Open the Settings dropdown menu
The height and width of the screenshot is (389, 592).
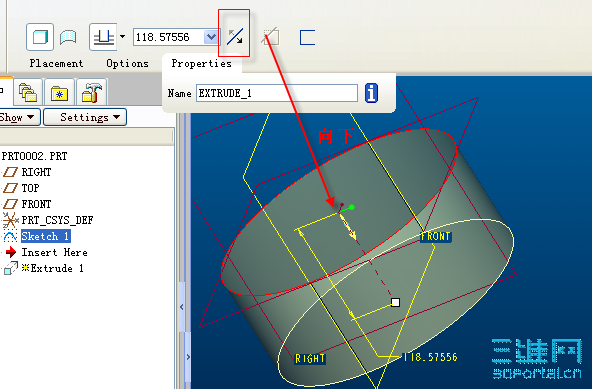coord(85,117)
